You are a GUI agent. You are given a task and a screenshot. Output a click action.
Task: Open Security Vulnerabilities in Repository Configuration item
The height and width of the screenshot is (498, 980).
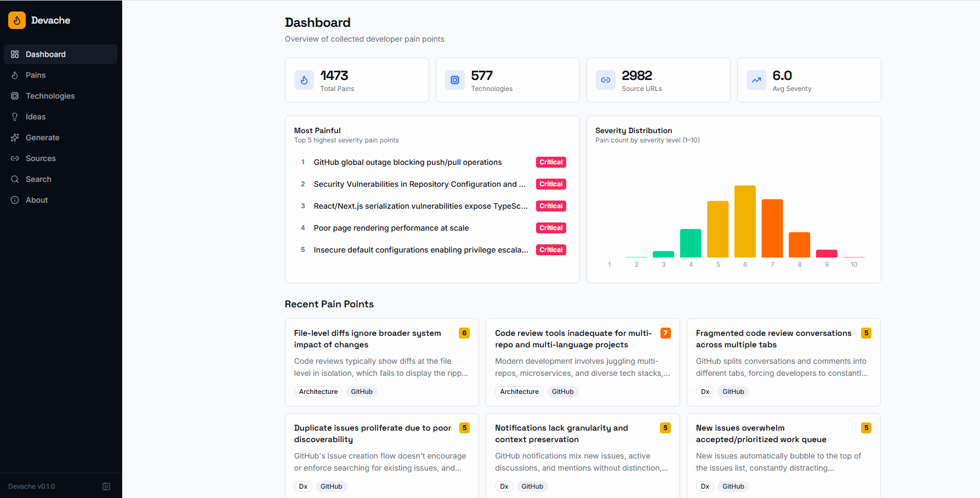coord(432,184)
